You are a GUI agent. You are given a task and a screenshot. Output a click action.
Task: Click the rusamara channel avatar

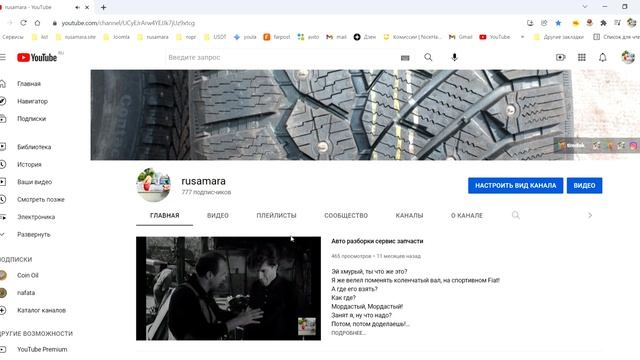[153, 185]
